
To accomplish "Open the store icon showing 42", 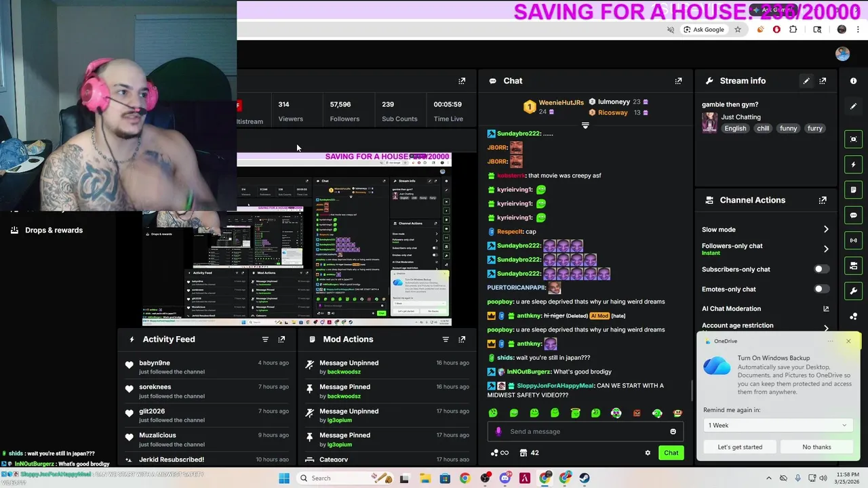I will (529, 453).
